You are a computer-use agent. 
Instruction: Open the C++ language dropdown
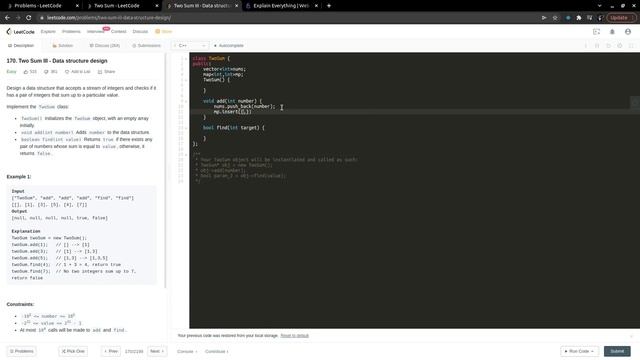click(190, 46)
